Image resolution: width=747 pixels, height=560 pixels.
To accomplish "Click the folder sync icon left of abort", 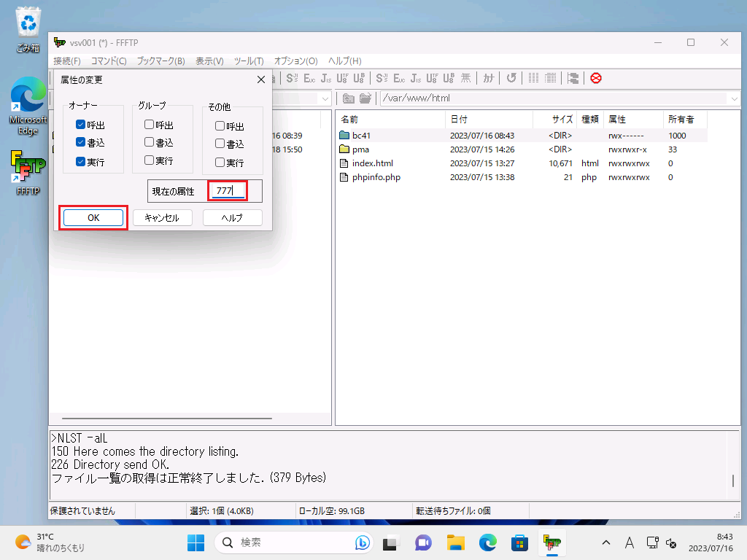I will (573, 78).
